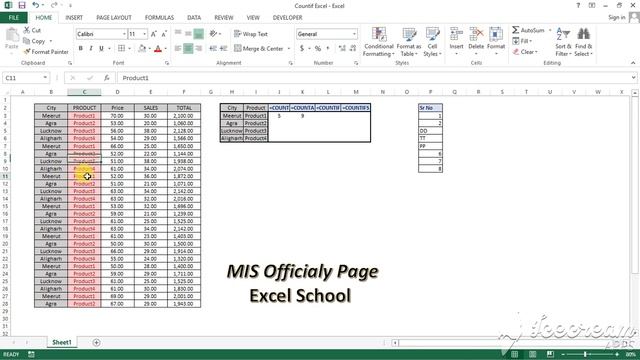Click Decrease Decimal icon
Screen dimensions: 640x360
[353, 49]
